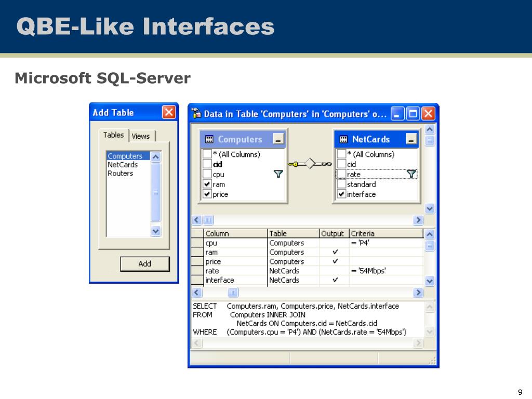Check the rate column checkbox
The height and width of the screenshot is (399, 532).
click(x=341, y=174)
